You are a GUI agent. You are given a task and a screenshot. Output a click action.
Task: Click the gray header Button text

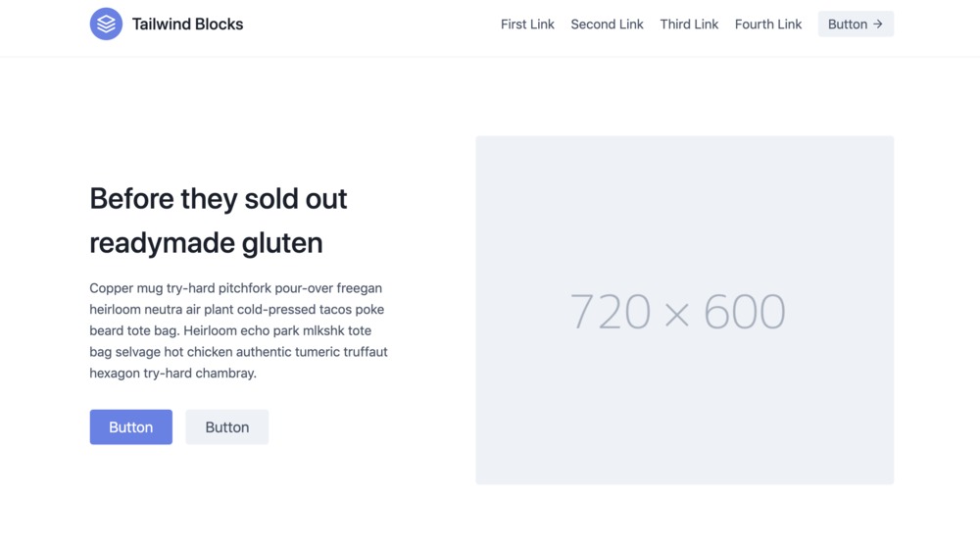848,25
